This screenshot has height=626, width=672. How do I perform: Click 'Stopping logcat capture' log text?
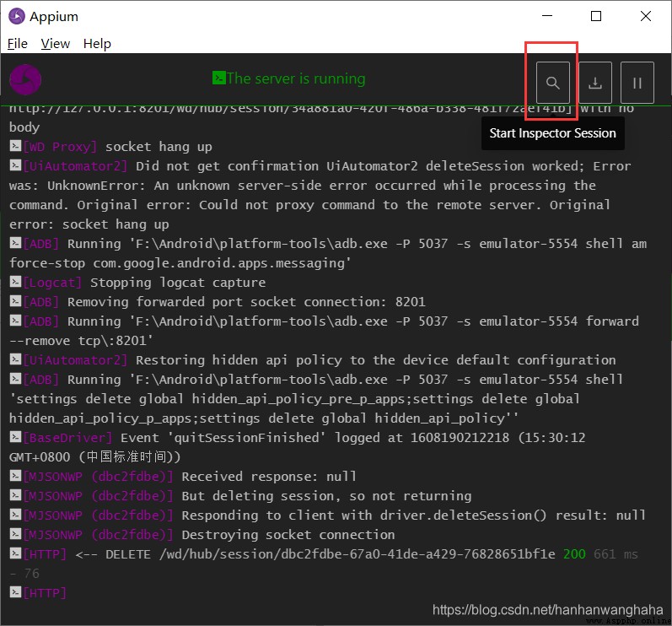[178, 283]
